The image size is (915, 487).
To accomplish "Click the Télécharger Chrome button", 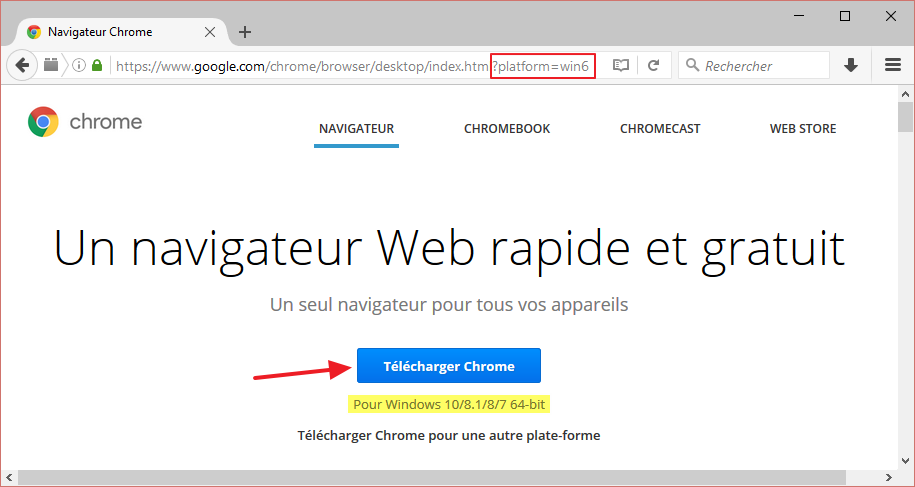I will point(449,366).
